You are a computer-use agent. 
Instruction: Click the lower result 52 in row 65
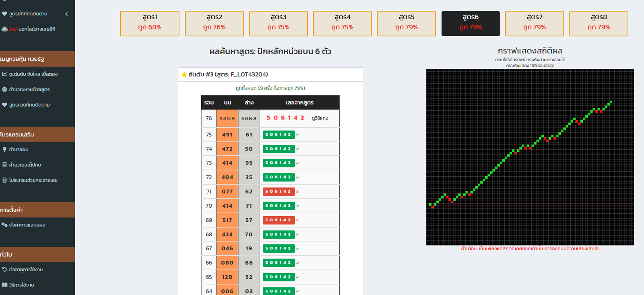pyautogui.click(x=249, y=277)
